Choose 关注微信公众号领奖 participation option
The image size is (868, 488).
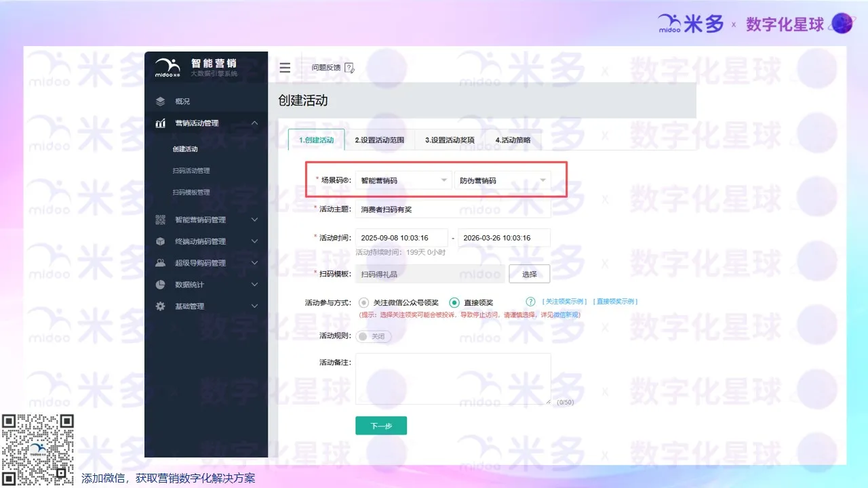click(363, 302)
